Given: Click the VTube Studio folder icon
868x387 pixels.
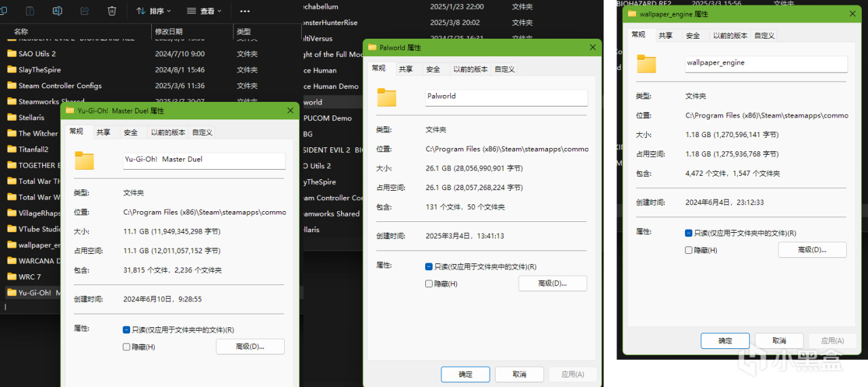Looking at the screenshot, I should click(12, 229).
